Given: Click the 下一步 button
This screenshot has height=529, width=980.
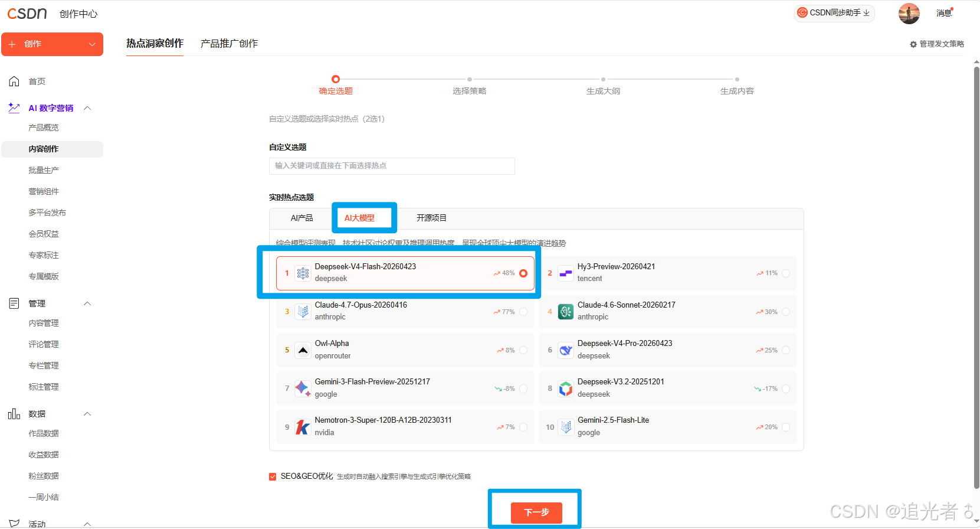Looking at the screenshot, I should tap(536, 512).
